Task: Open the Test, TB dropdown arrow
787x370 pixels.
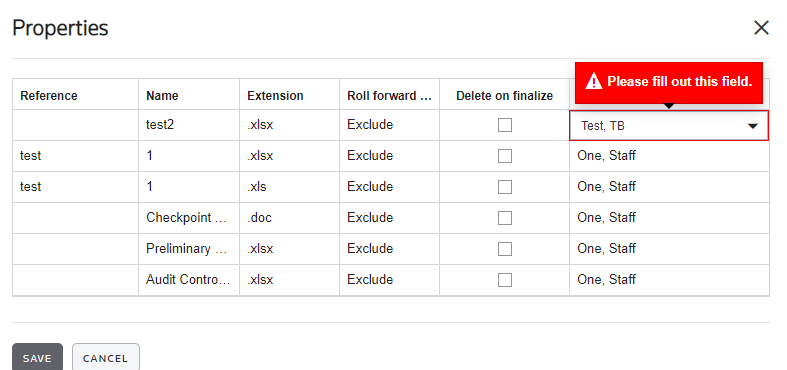Action: tap(752, 127)
